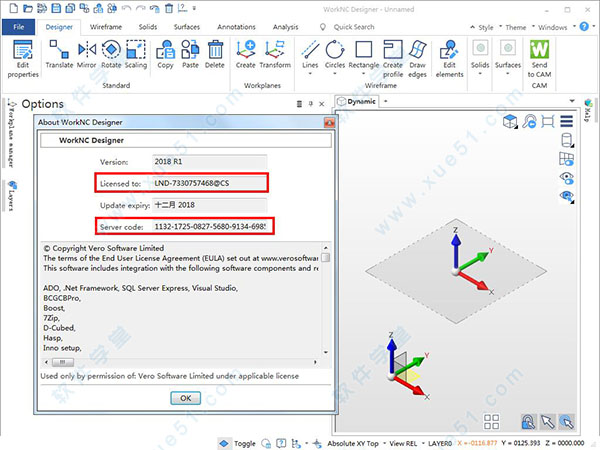Image resolution: width=600 pixels, height=450 pixels.
Task: Open the File menu
Action: click(x=18, y=27)
